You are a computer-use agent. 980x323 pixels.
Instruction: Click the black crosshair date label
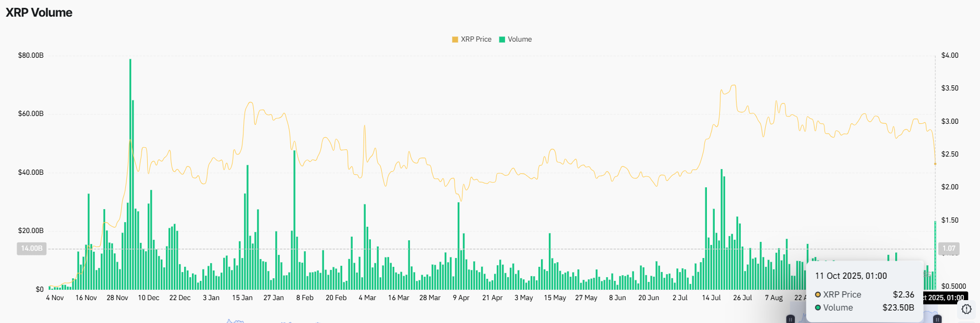[944, 298]
